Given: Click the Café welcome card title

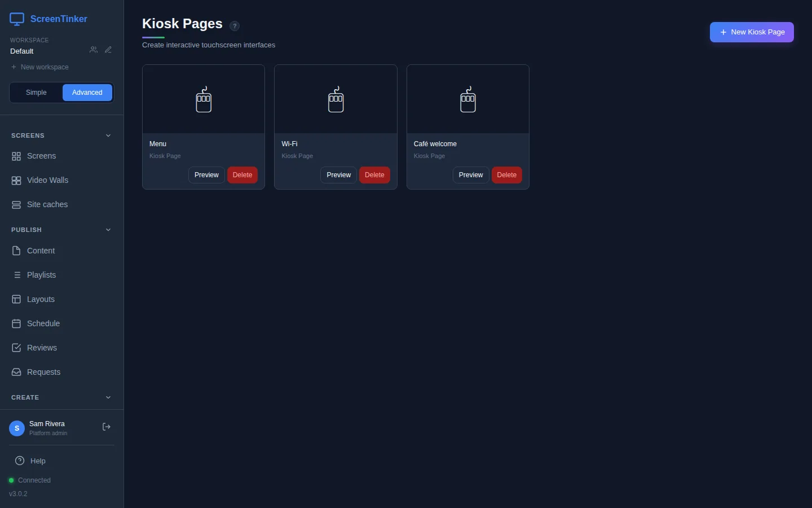Looking at the screenshot, I should coord(435,144).
